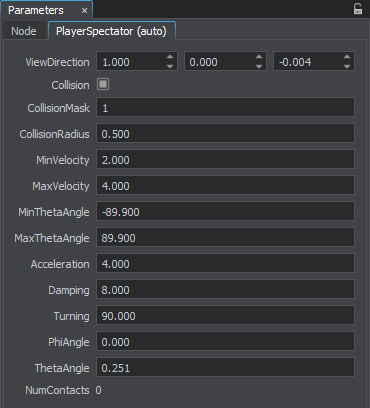Screen dimensions: 370x408
Task: Decrease the third ViewDirection value
Action: pos(347,66)
